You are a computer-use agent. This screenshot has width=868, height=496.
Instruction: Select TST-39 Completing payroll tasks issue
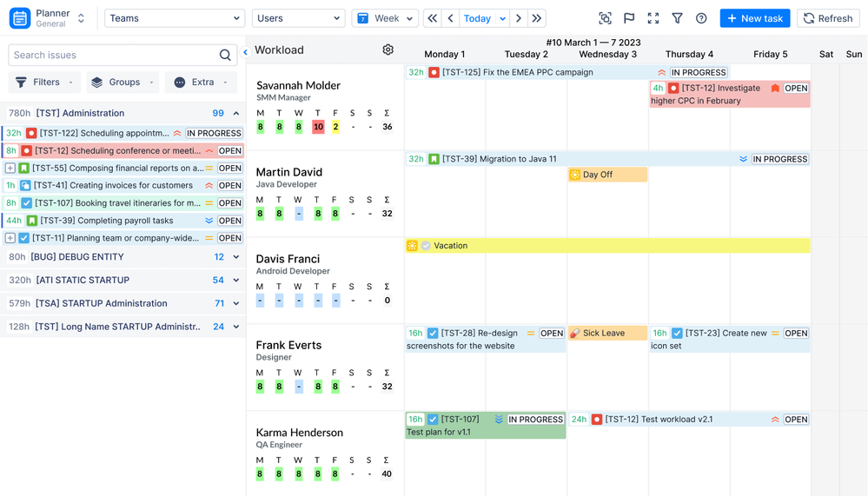[x=123, y=221]
